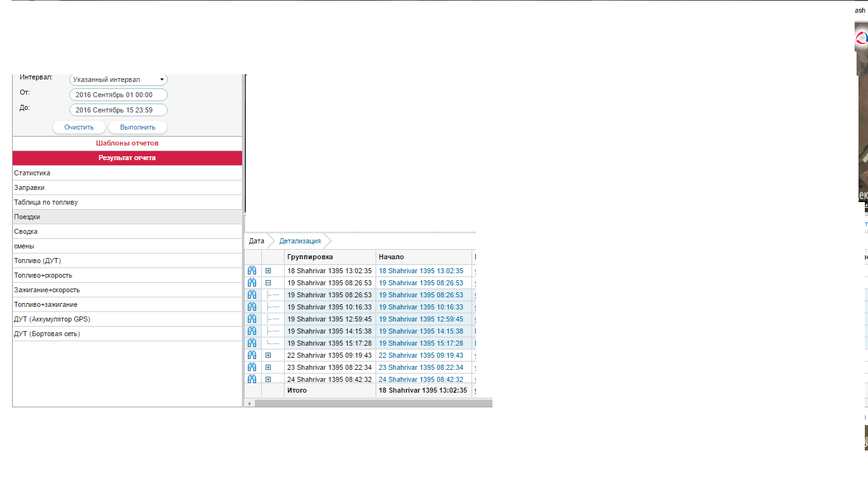Screen dimensions: 868x488
Task: Click the От date input field
Action: click(118, 95)
